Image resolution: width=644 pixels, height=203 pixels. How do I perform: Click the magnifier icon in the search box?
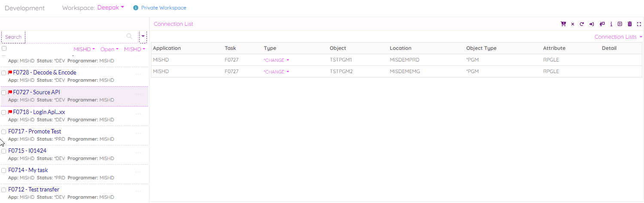[x=129, y=37]
